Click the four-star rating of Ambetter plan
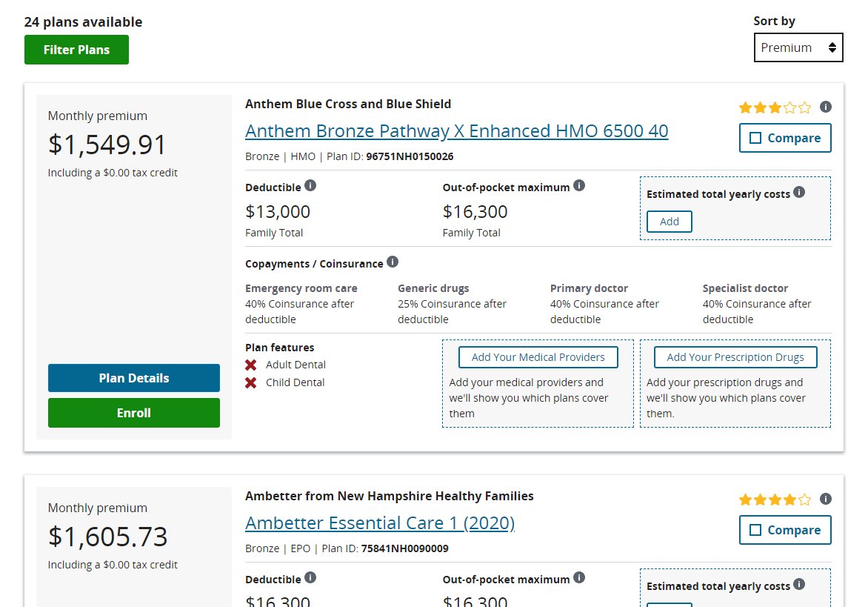The width and height of the screenshot is (868, 607). click(775, 500)
